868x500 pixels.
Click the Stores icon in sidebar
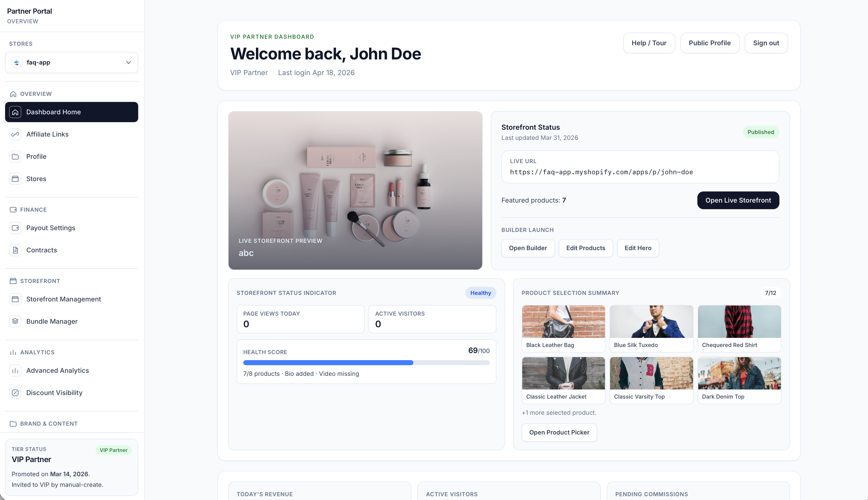pos(15,179)
